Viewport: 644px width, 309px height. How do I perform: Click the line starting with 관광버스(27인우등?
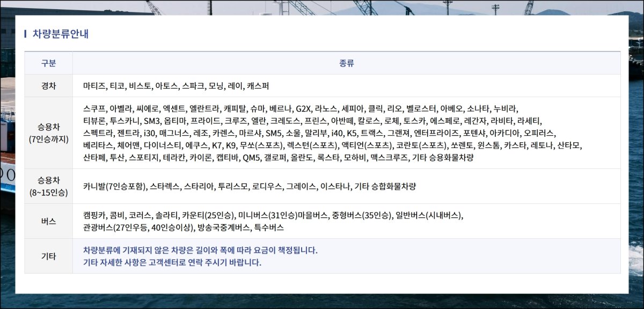pos(184,227)
